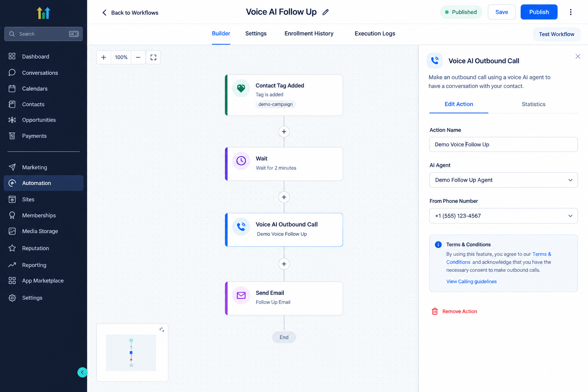588x392 pixels.
Task: Click the Published status badge
Action: coord(461,12)
